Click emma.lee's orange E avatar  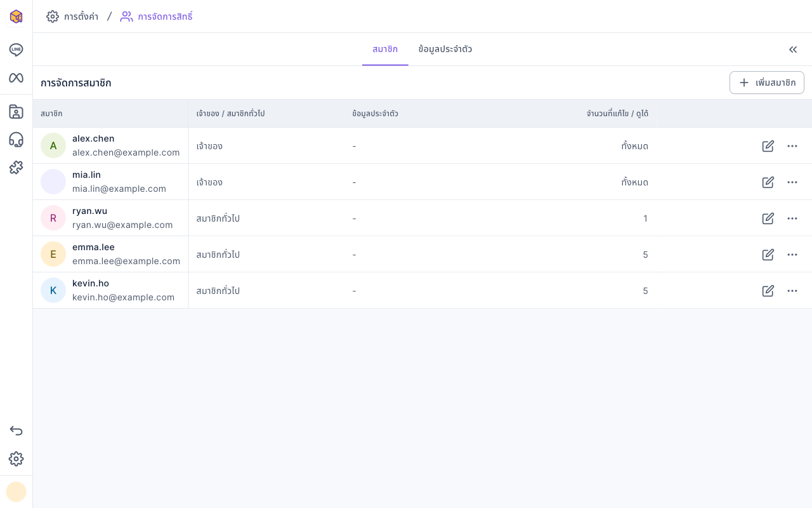(x=53, y=255)
